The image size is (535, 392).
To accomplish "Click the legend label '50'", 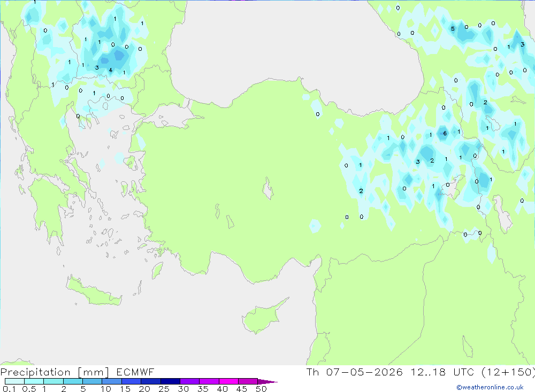I will point(261,389).
